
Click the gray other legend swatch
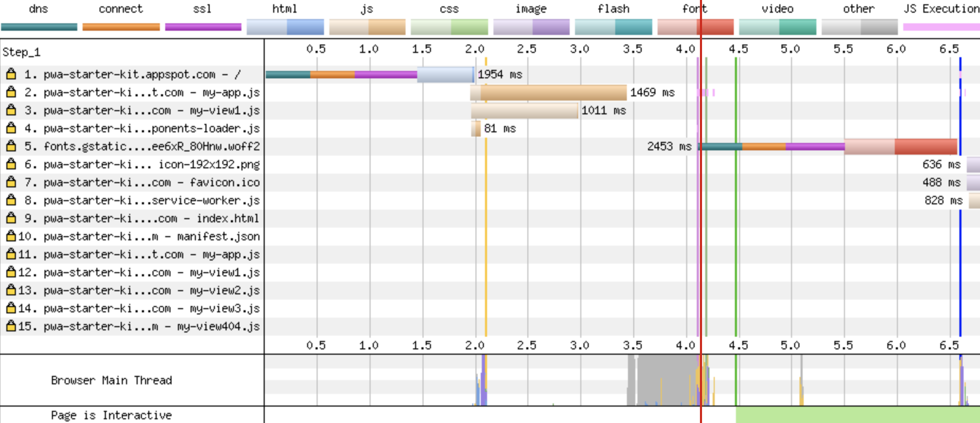860,27
